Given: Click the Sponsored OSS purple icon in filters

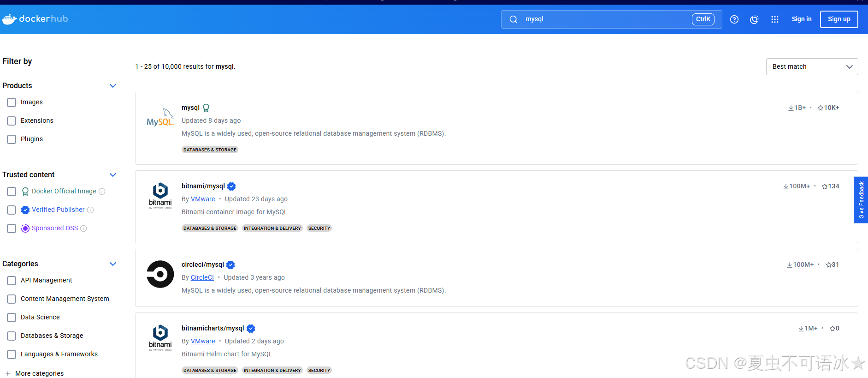Looking at the screenshot, I should pyautogui.click(x=25, y=228).
